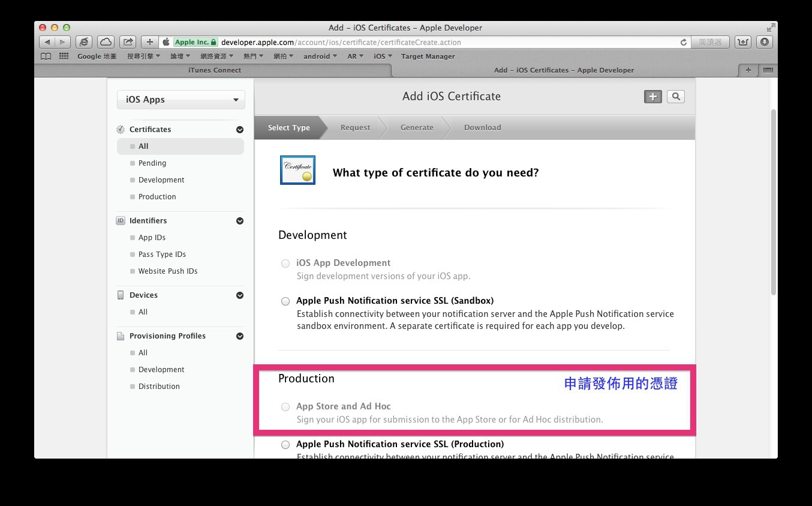812x506 pixels.
Task: Click the add certificate plus button
Action: point(653,97)
